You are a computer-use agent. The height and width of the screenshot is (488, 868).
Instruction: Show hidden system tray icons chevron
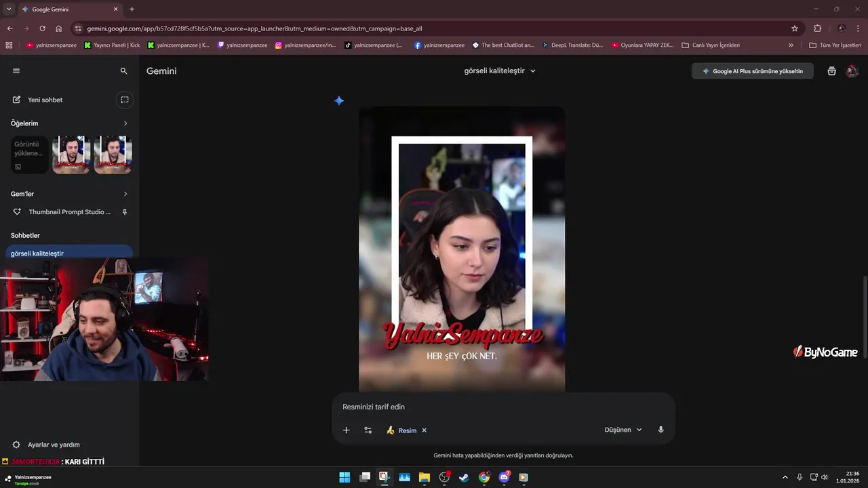pyautogui.click(x=785, y=477)
